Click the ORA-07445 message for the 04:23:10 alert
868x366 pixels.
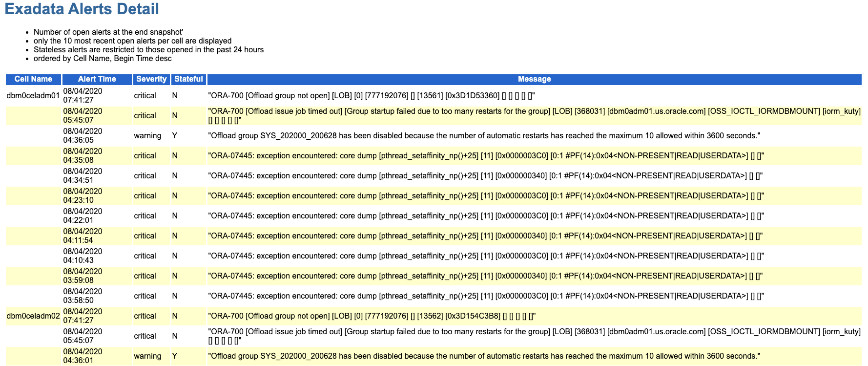486,196
